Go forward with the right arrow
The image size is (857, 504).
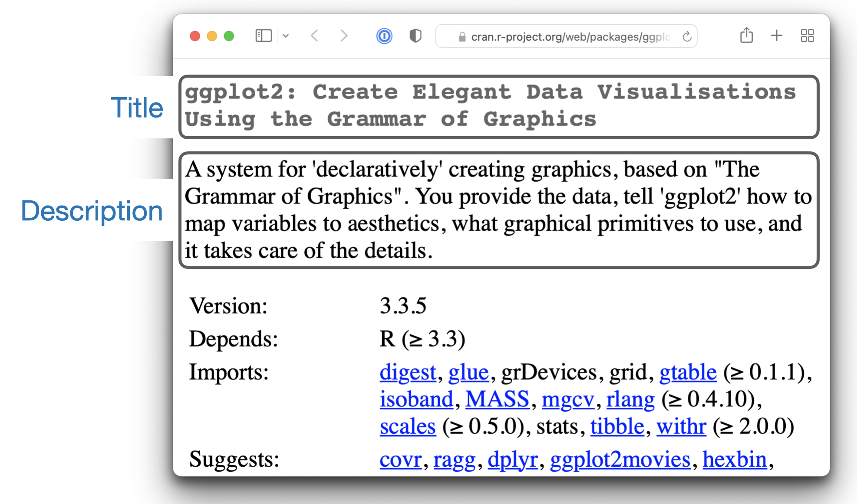(x=344, y=36)
